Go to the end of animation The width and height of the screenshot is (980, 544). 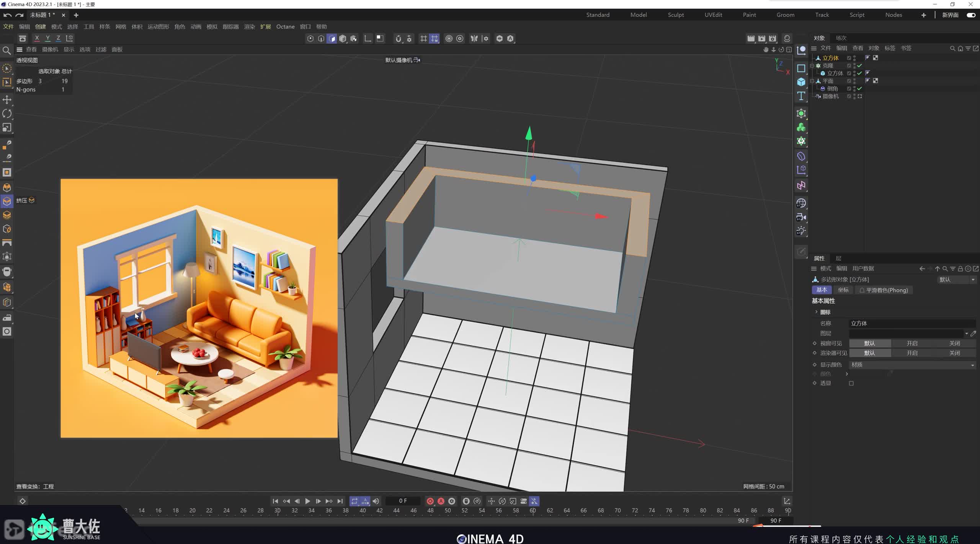[340, 501]
